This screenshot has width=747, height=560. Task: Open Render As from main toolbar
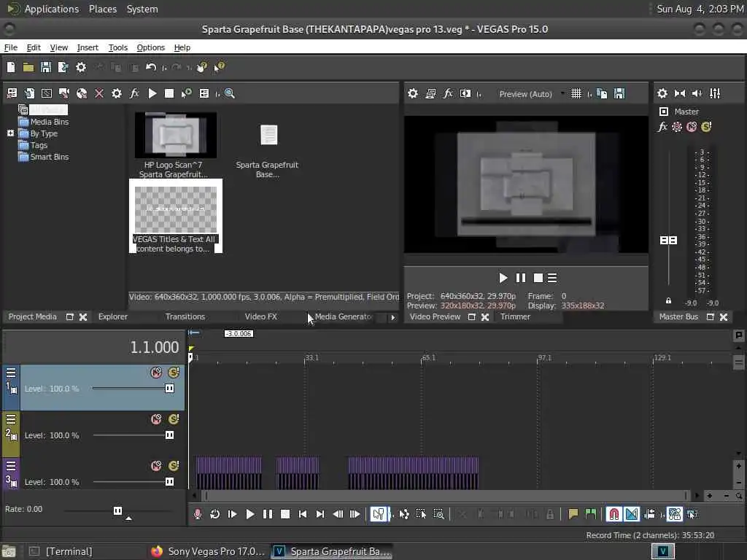(63, 67)
